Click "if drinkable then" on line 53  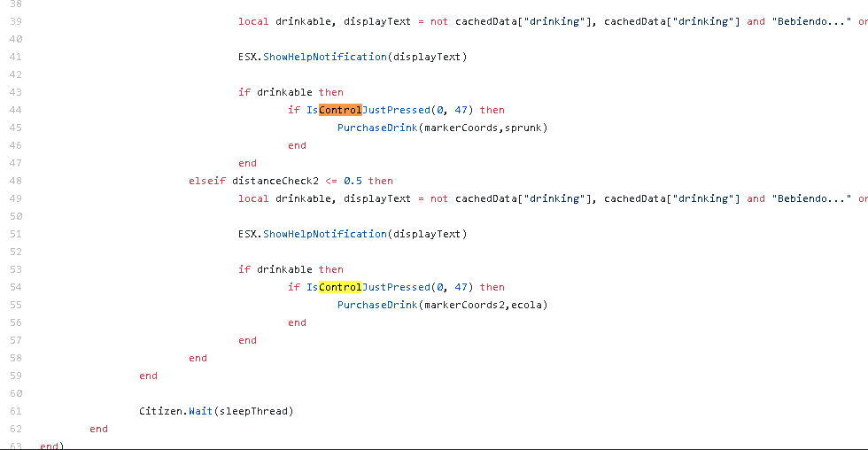point(291,269)
